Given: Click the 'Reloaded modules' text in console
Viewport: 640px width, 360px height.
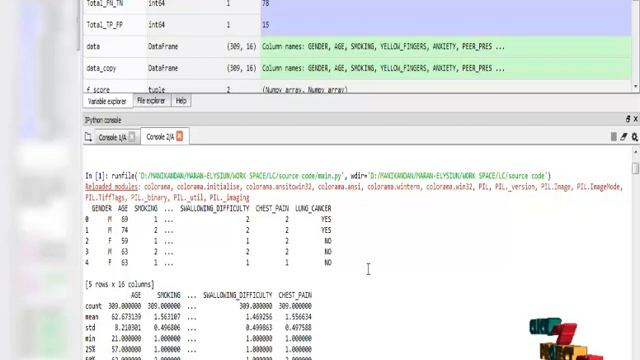Looking at the screenshot, I should click(x=111, y=187).
